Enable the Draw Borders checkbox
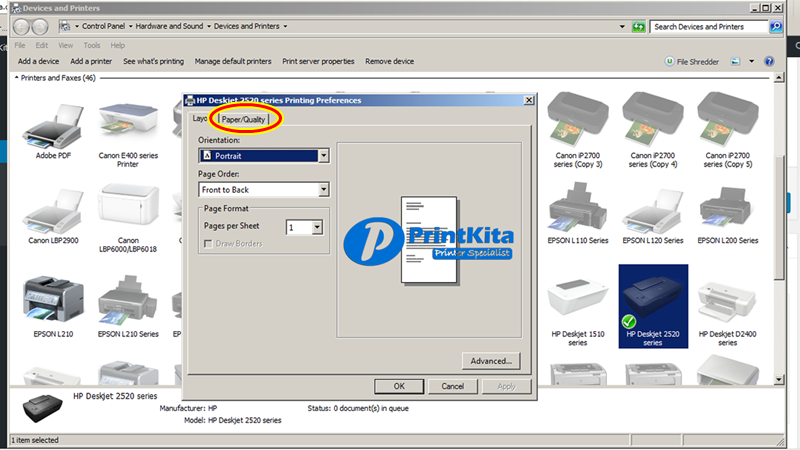The width and height of the screenshot is (800, 450). [208, 244]
